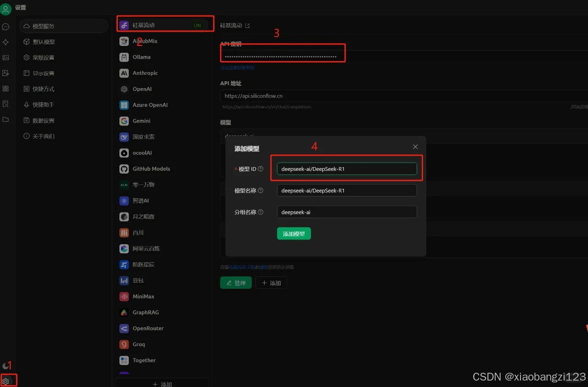Click help icon next to 模型 ID
588x387 pixels.
tap(261, 169)
